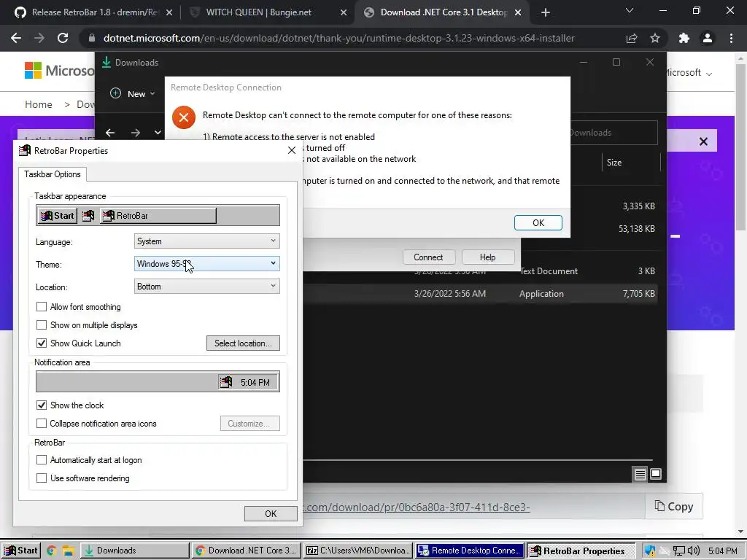This screenshot has width=747, height=560.
Task: Uncheck Show Quick Launch checkbox
Action: [x=42, y=343]
